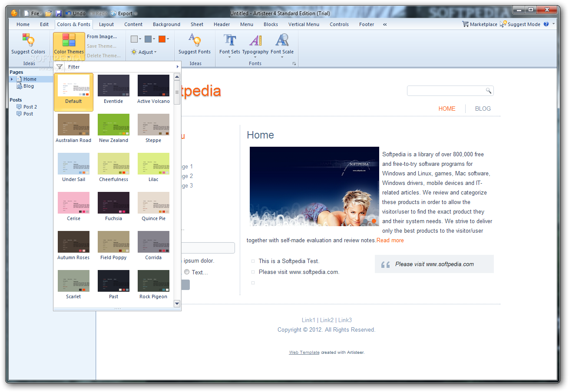569x392 pixels.
Task: Click the Read more link
Action: click(390, 240)
